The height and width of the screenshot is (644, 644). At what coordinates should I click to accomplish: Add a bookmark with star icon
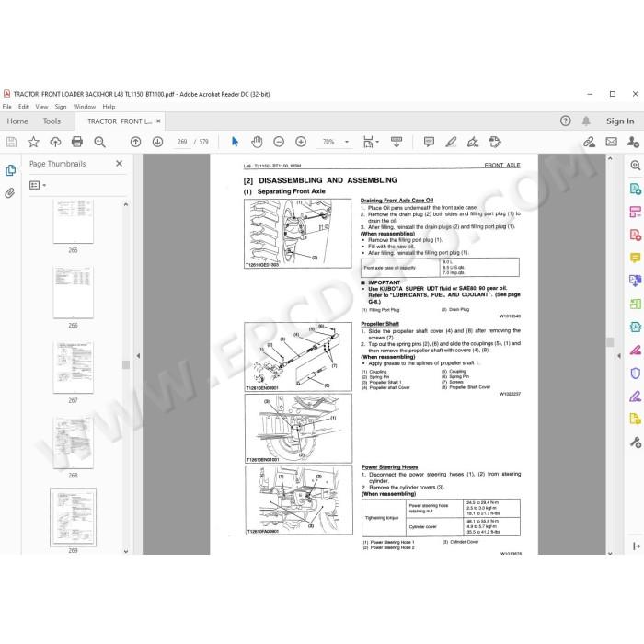pyautogui.click(x=33, y=142)
